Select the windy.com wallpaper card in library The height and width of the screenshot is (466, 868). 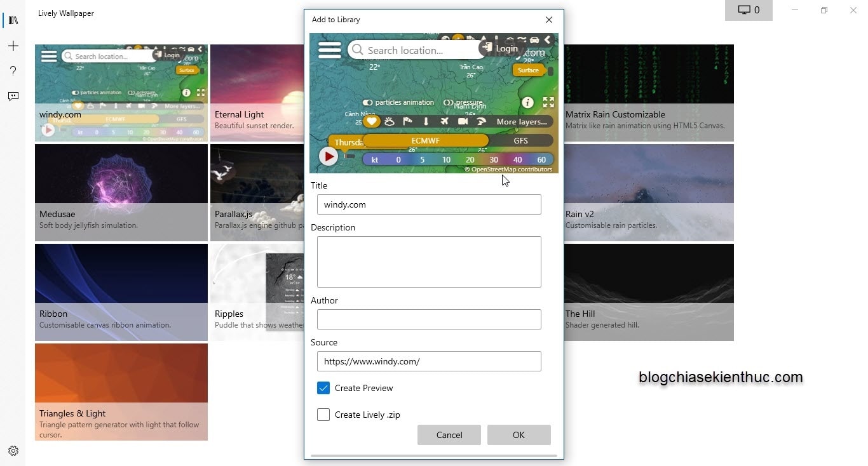click(x=121, y=93)
